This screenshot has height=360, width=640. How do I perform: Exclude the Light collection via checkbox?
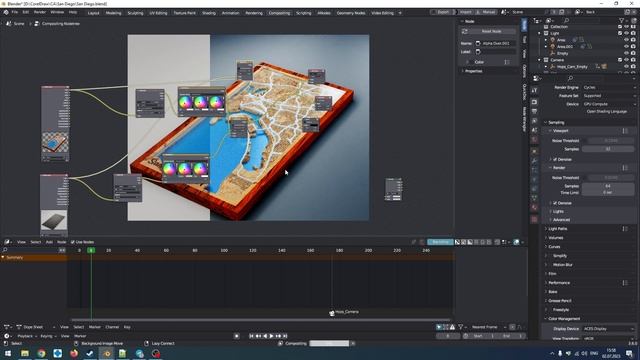[620, 33]
